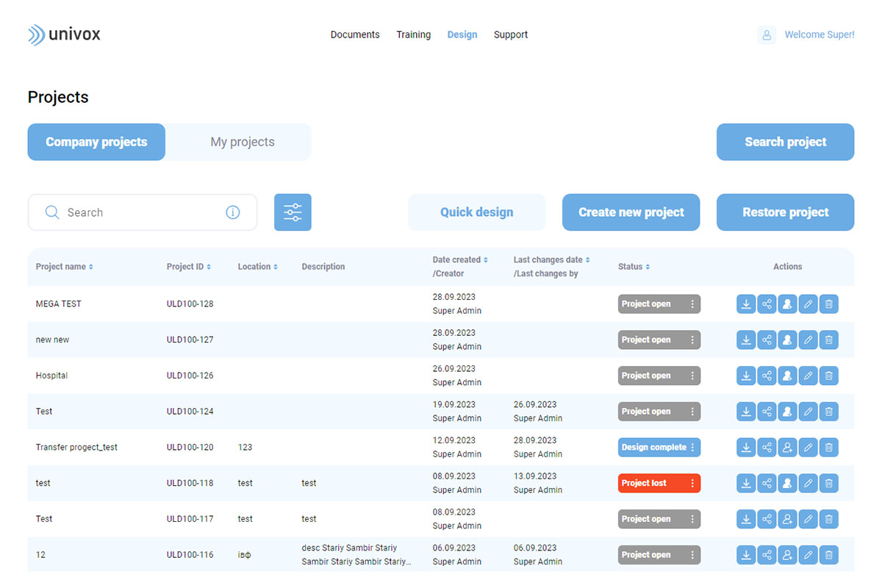Screen dimensions: 882x588
Task: Focus the Search input field
Action: 143,212
